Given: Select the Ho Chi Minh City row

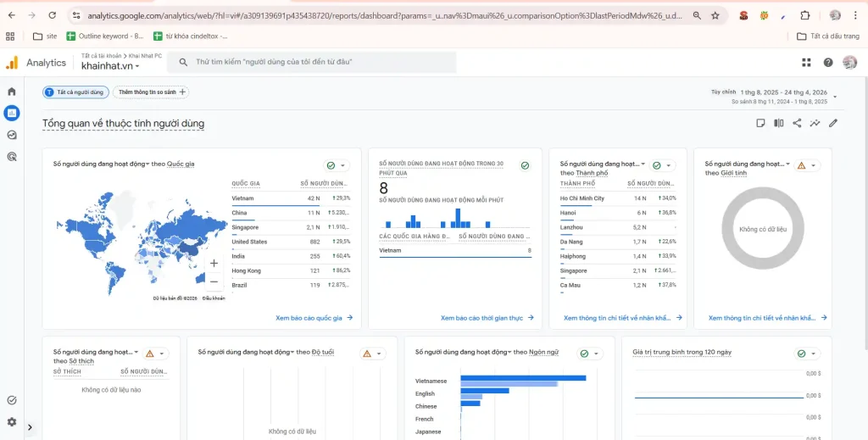Looking at the screenshot, I should tap(618, 198).
